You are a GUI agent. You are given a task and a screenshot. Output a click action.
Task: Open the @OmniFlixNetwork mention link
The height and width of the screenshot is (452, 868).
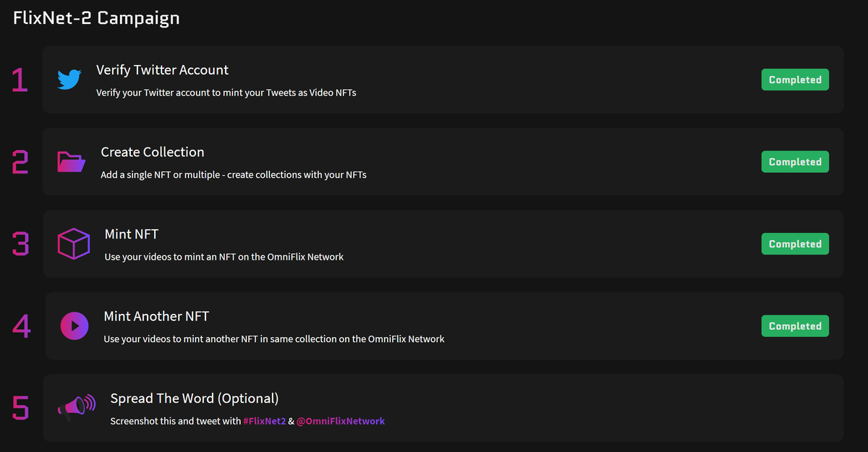coord(340,421)
